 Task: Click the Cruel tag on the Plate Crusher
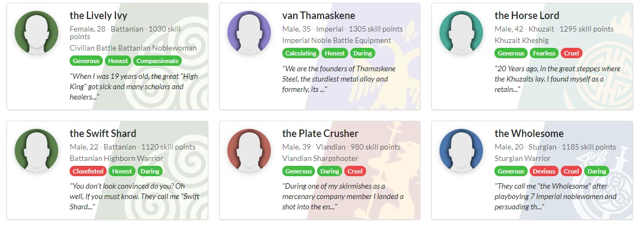pyautogui.click(x=354, y=171)
